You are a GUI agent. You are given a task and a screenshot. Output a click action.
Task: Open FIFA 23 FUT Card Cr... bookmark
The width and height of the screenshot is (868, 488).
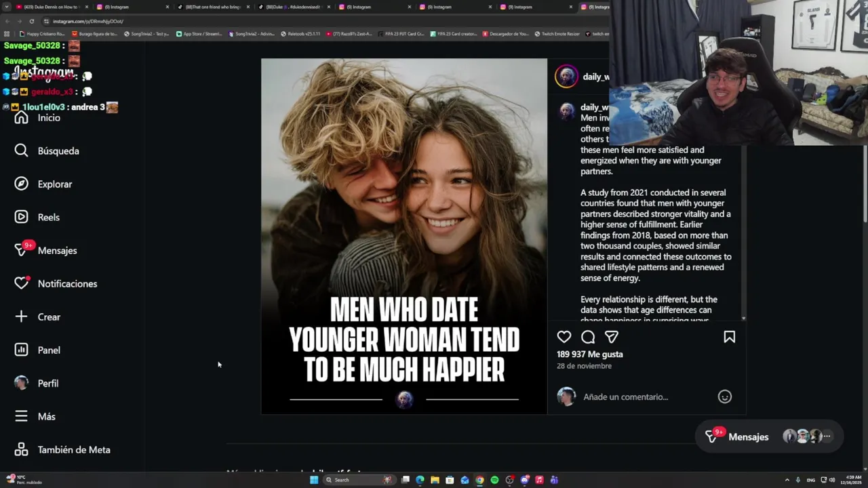coord(401,34)
